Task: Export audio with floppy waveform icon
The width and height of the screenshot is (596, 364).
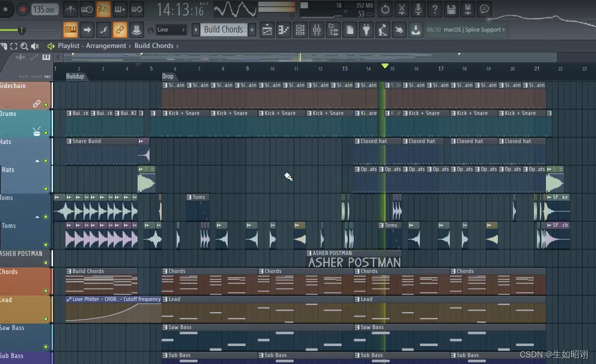Action: tap(467, 9)
